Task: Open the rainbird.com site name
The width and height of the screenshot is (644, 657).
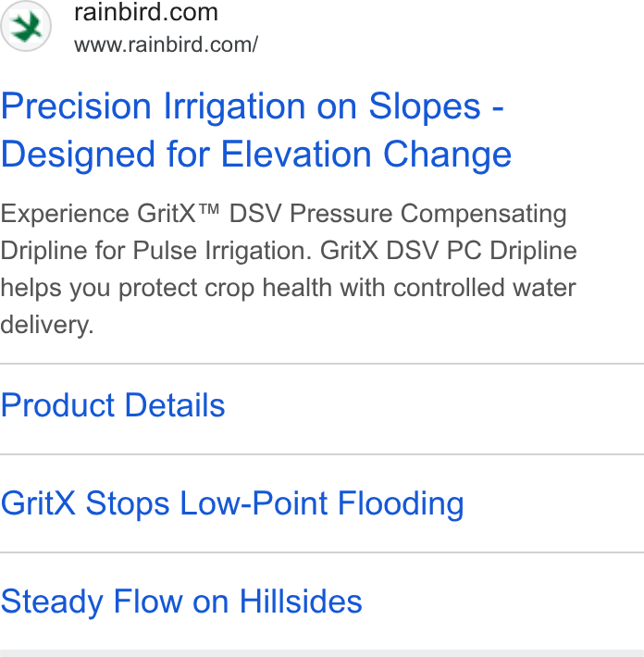Action: pyautogui.click(x=146, y=12)
